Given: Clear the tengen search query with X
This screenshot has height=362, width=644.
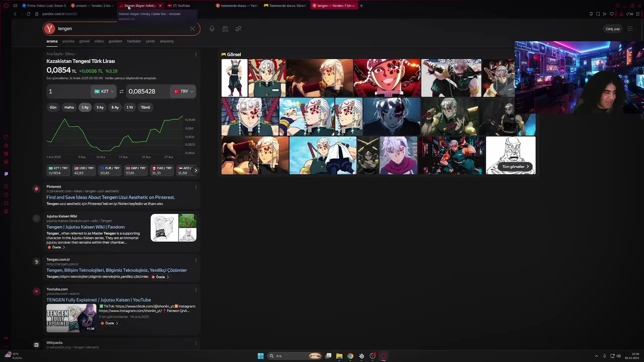Looking at the screenshot, I should [x=192, y=29].
